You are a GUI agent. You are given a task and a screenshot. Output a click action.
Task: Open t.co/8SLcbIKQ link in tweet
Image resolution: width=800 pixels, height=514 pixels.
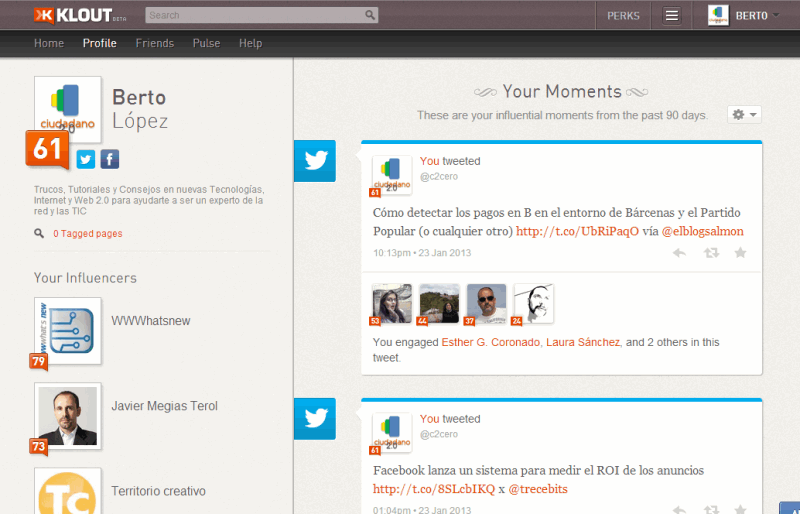pos(434,489)
